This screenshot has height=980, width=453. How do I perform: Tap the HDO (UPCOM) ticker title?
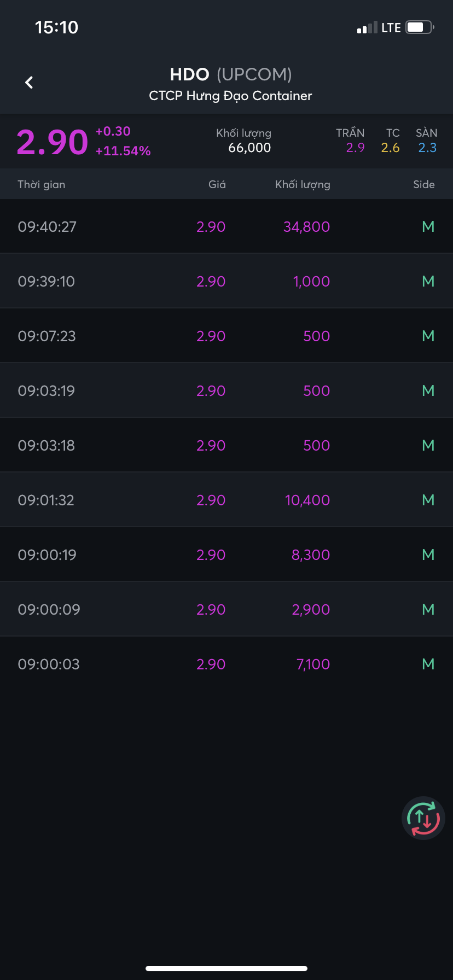(230, 74)
